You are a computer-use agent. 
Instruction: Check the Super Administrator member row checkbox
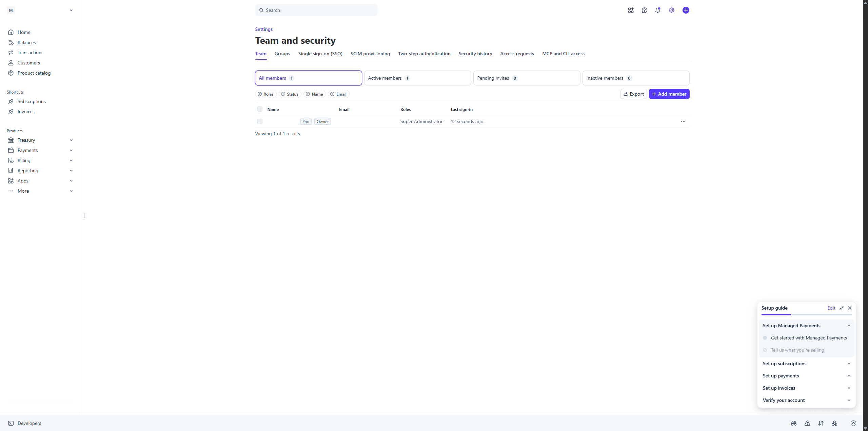pos(260,121)
